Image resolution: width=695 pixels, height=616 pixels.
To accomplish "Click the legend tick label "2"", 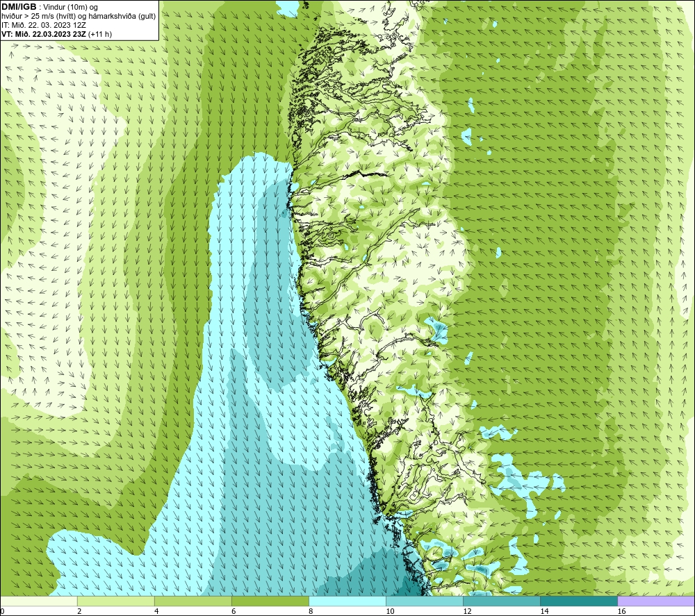I will (x=79, y=612).
